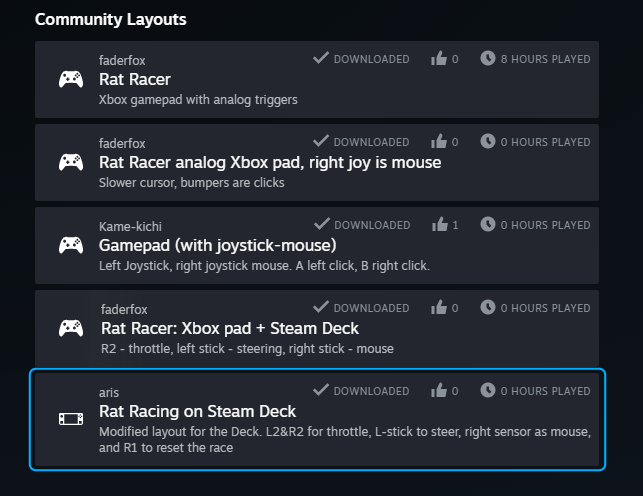Open Rat Racing on Steam Deck layout
Screen dimensions: 643x496
198,411
